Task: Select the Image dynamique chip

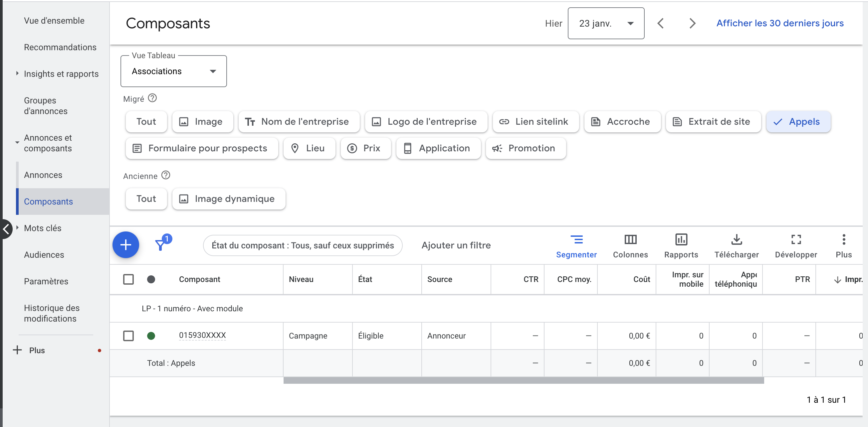Action: point(229,199)
